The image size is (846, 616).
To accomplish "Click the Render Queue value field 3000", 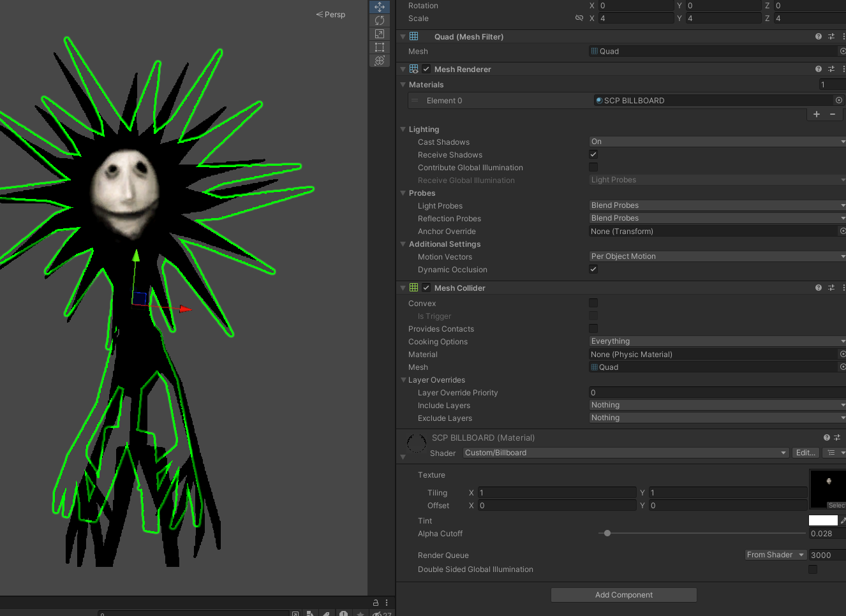I will tap(827, 555).
